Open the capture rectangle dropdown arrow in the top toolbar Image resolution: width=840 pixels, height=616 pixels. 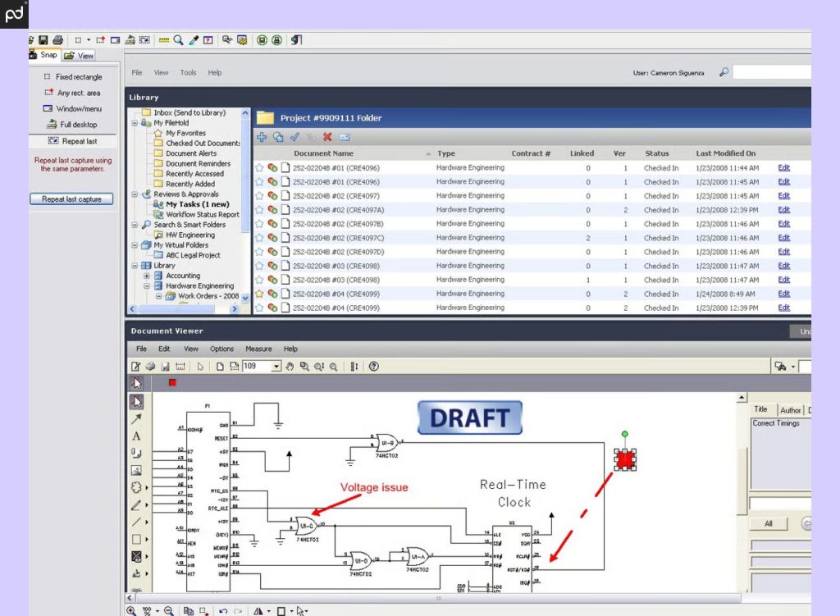pyautogui.click(x=89, y=40)
